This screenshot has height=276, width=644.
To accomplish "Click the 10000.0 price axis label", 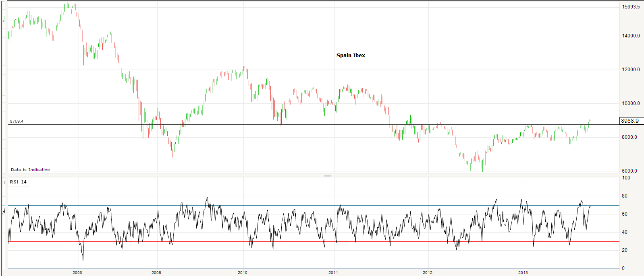I will click(x=631, y=103).
